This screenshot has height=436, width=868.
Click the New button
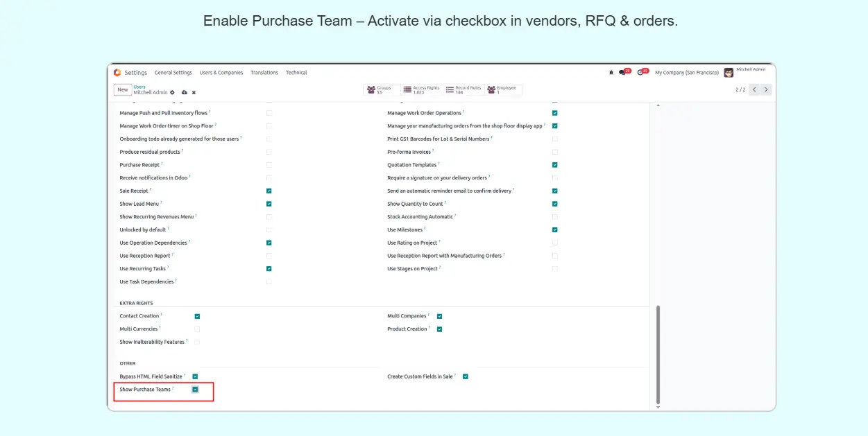coord(122,89)
